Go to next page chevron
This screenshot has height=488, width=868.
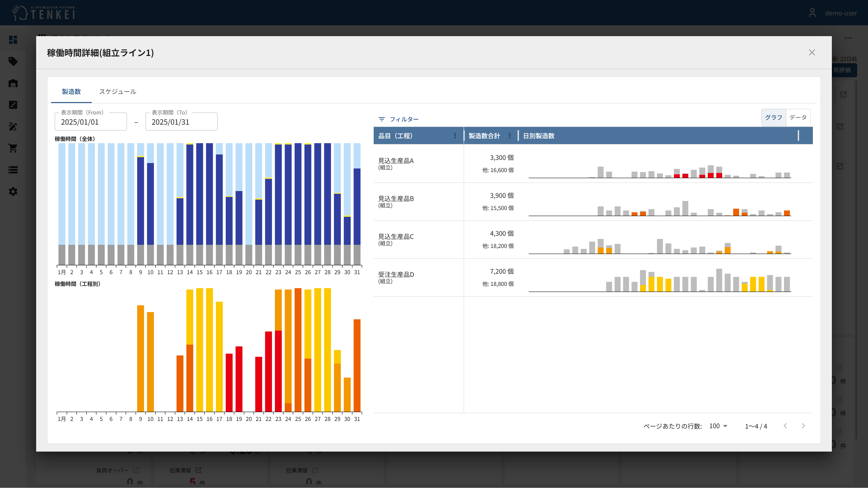(803, 426)
